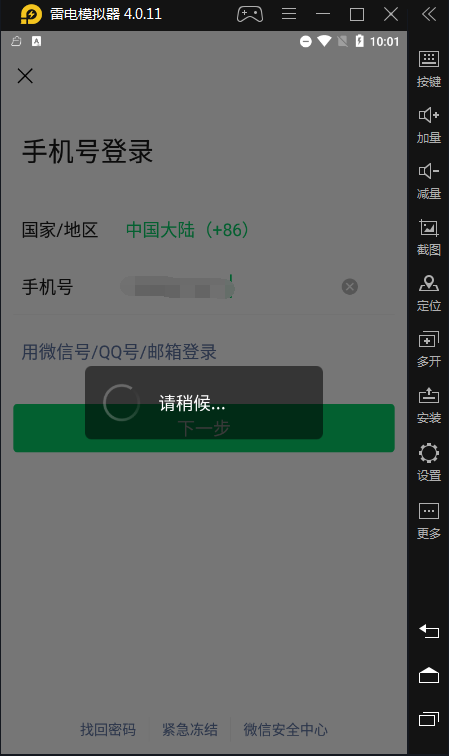The width and height of the screenshot is (449, 756).
Task: Increase volume with the 加量 icon
Action: [428, 125]
